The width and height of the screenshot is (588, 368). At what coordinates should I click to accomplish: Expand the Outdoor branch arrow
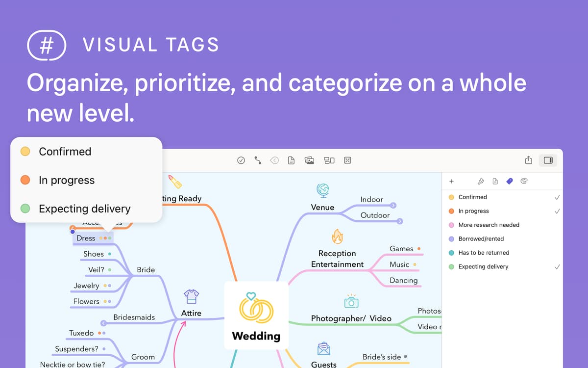400,221
